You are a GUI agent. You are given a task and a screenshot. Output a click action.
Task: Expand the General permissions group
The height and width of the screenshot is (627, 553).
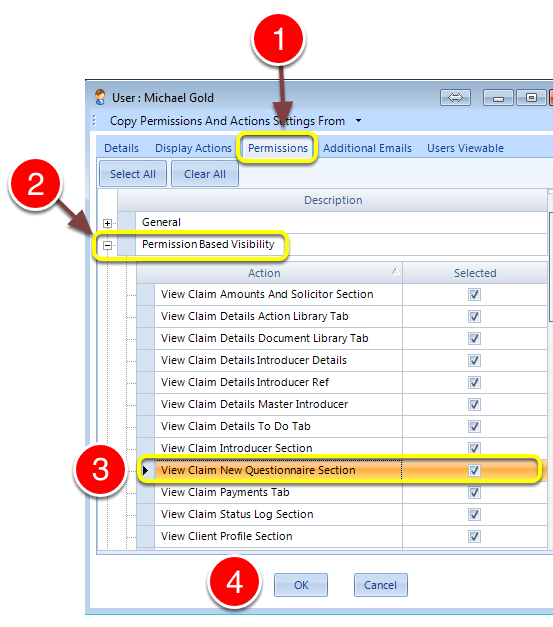pyautogui.click(x=107, y=223)
